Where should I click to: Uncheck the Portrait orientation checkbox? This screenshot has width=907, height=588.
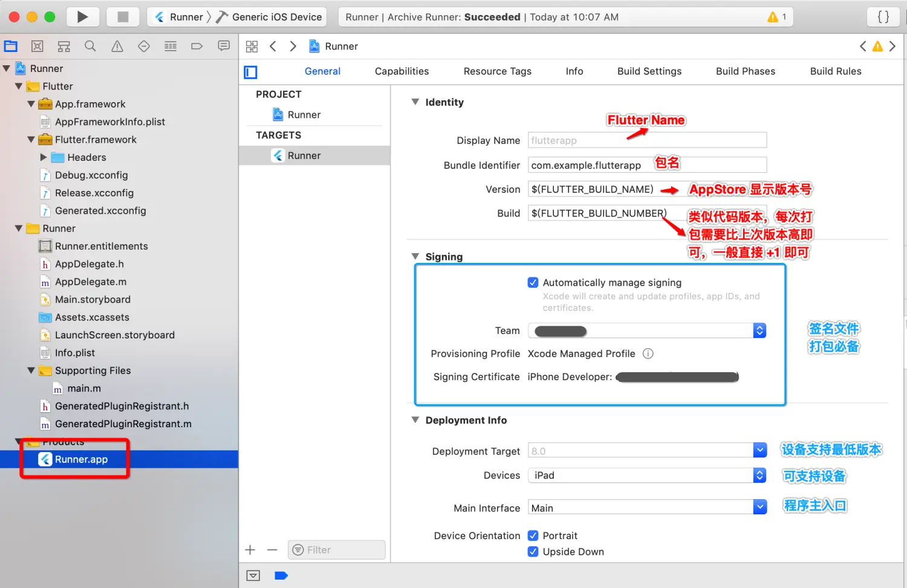[533, 535]
